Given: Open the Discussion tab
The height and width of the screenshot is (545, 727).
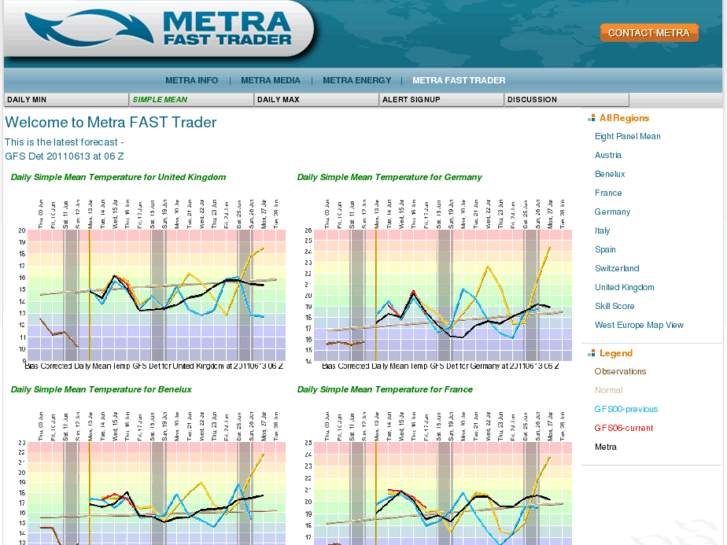Looking at the screenshot, I should 567,100.
